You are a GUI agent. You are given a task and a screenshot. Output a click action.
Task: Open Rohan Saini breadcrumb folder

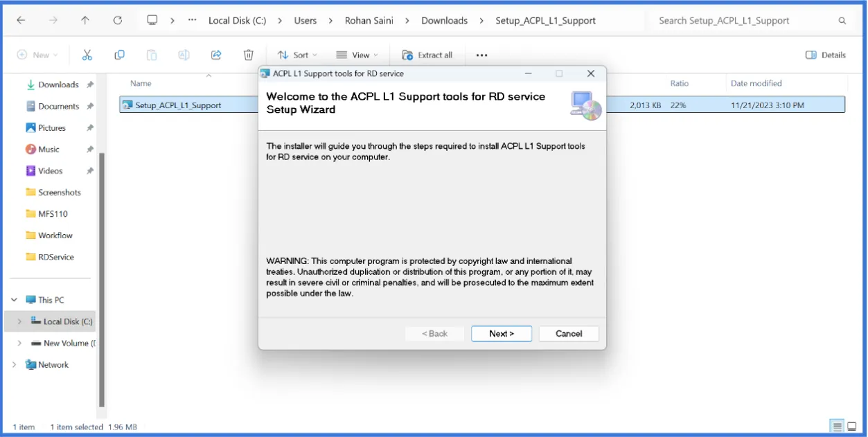pyautogui.click(x=369, y=21)
